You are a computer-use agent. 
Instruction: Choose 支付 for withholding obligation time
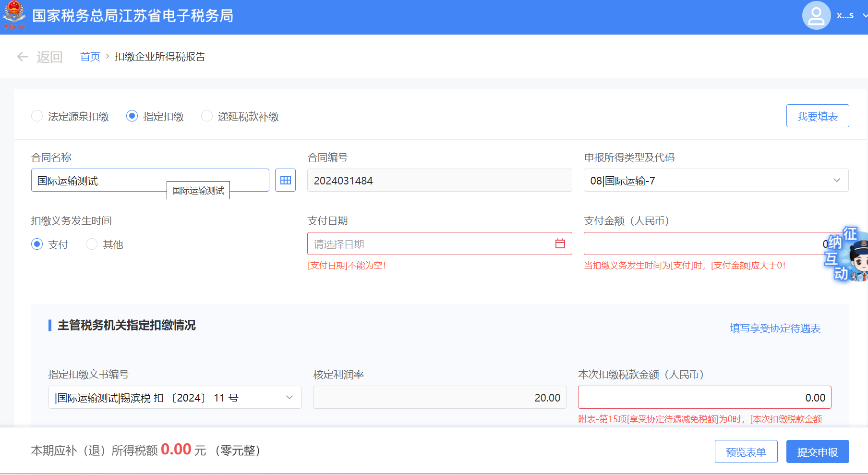click(x=37, y=244)
